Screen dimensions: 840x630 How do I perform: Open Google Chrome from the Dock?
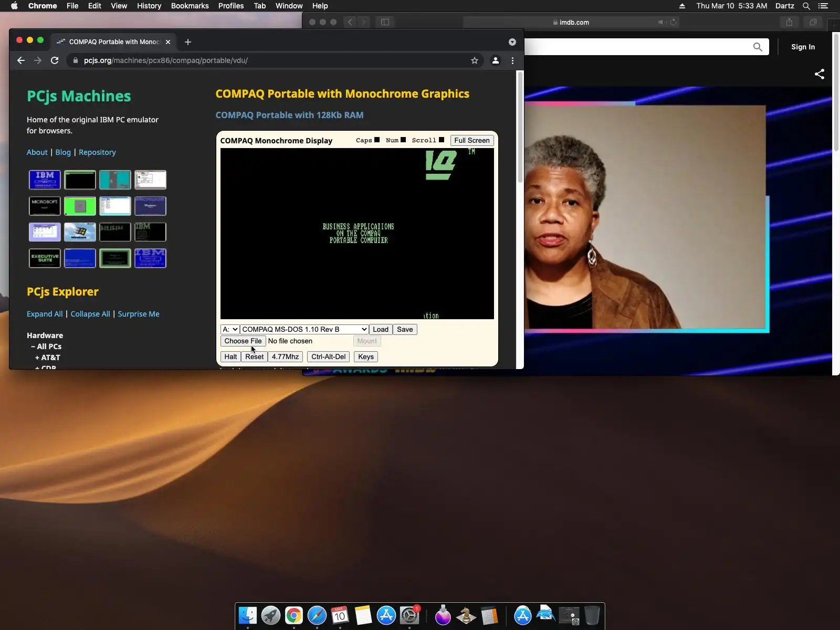(x=294, y=615)
